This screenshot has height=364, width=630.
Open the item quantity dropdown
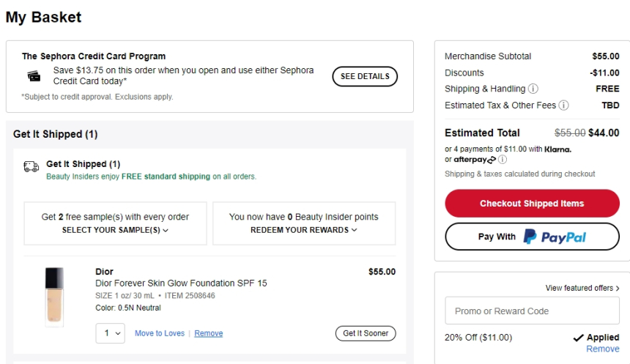[x=111, y=333]
